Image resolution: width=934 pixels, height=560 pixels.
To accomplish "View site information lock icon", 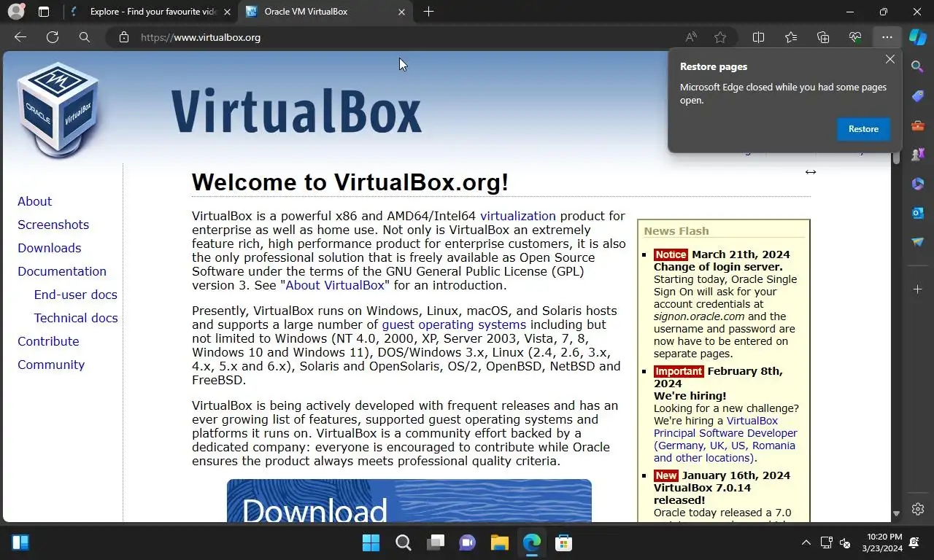I will point(124,37).
